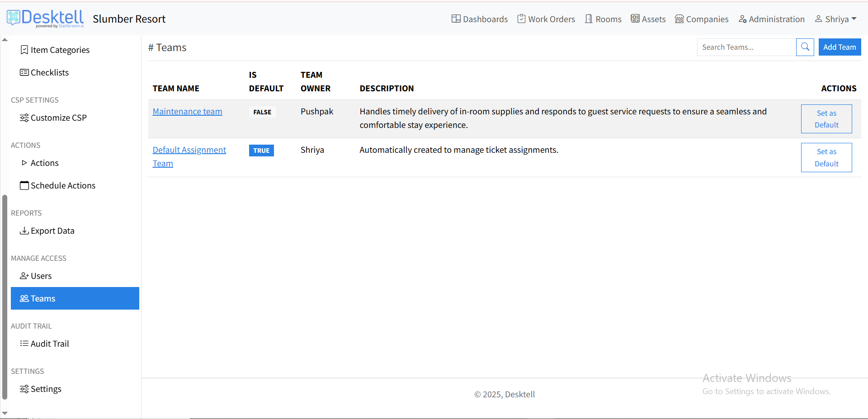The width and height of the screenshot is (868, 419).
Task: Open Settings in the sidebar
Action: tap(46, 389)
